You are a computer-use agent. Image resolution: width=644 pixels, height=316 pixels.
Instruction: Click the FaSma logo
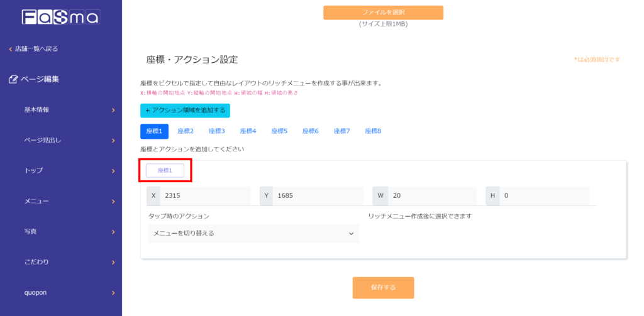60,17
